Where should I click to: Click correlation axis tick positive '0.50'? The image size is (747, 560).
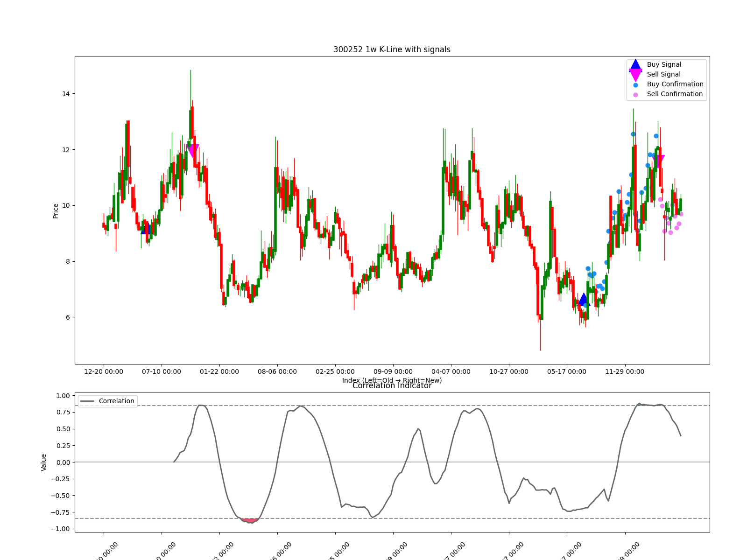(x=63, y=429)
